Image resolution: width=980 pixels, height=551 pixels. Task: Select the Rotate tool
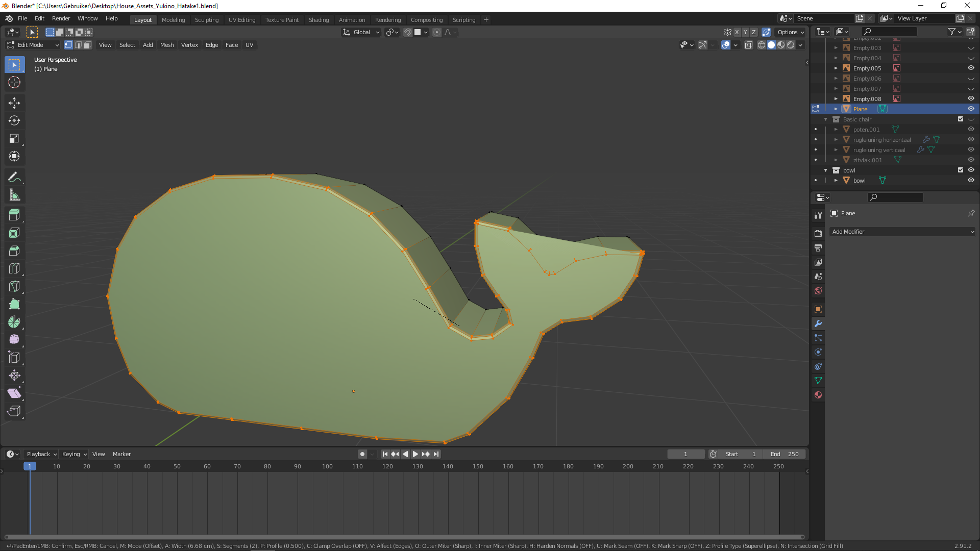14,121
